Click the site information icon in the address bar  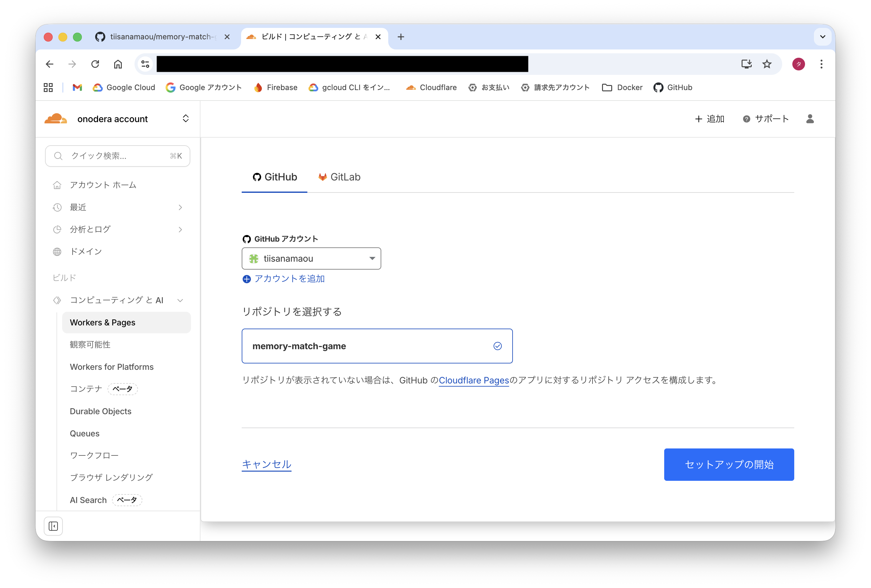coord(145,64)
